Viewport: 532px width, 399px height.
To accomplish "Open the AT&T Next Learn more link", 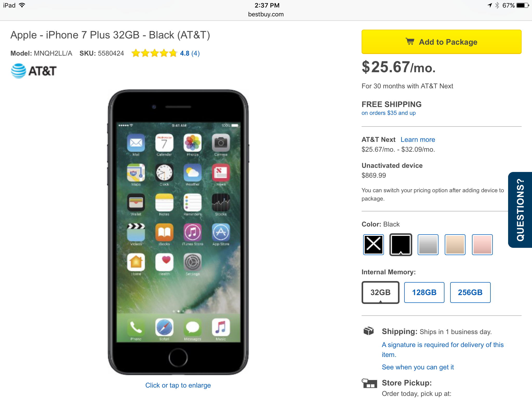I will (418, 139).
